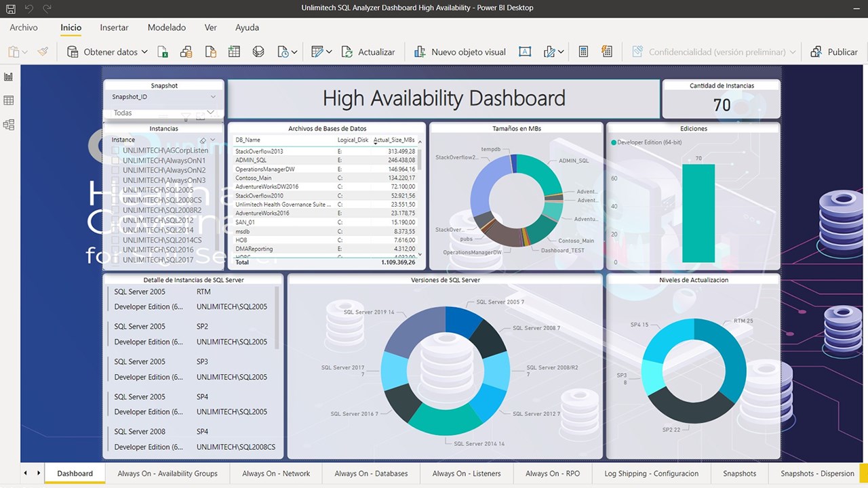Screen dimensions: 868x488
Task: Click the Transform data icon
Action: 317,52
